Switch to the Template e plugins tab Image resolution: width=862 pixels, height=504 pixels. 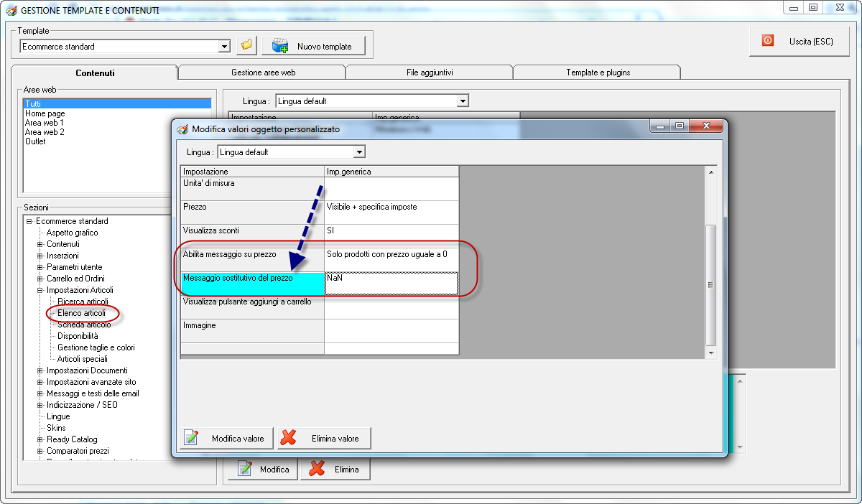[x=598, y=73]
